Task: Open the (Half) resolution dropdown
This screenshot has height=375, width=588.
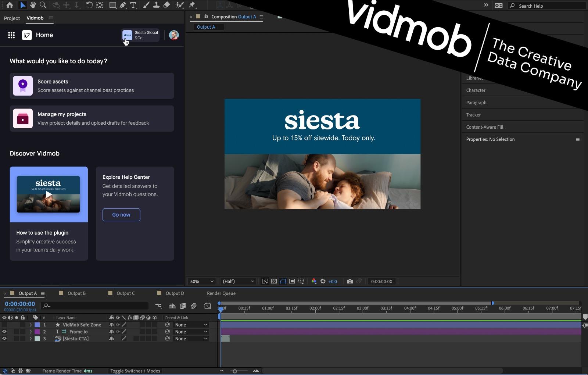Action: coord(238,281)
